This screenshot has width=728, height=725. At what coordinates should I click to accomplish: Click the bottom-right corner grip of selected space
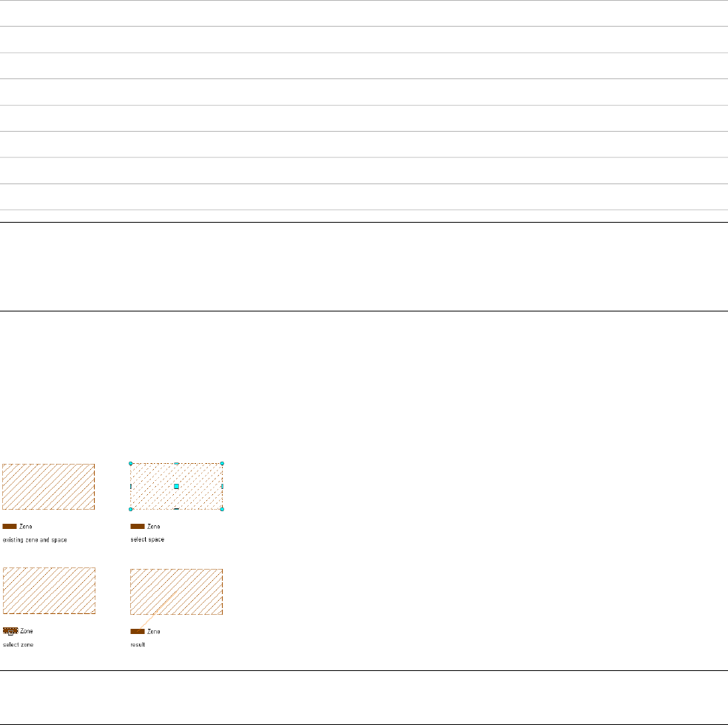click(x=222, y=510)
